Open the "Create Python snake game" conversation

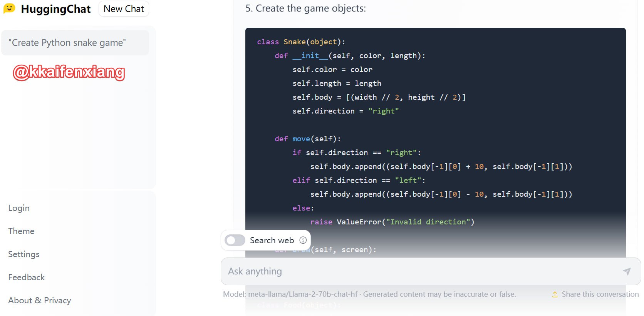click(75, 43)
